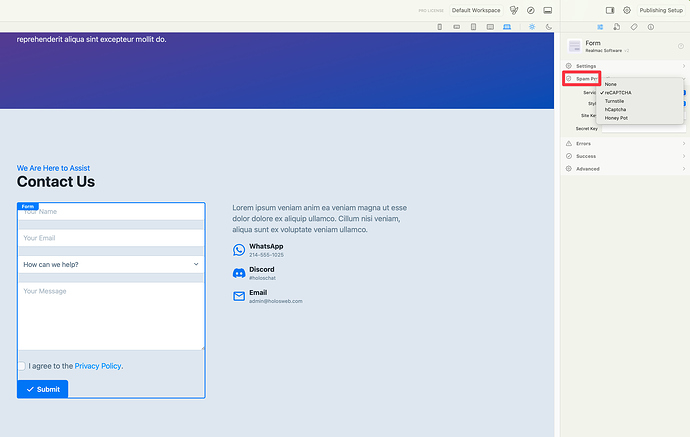This screenshot has width=690, height=437.
Task: Click the compass preview icon
Action: click(531, 10)
